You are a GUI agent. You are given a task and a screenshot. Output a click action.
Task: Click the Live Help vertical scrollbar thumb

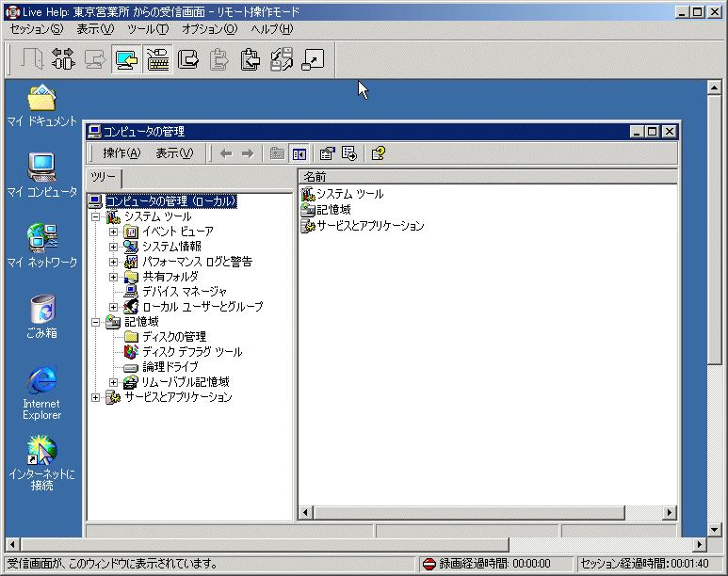714,230
